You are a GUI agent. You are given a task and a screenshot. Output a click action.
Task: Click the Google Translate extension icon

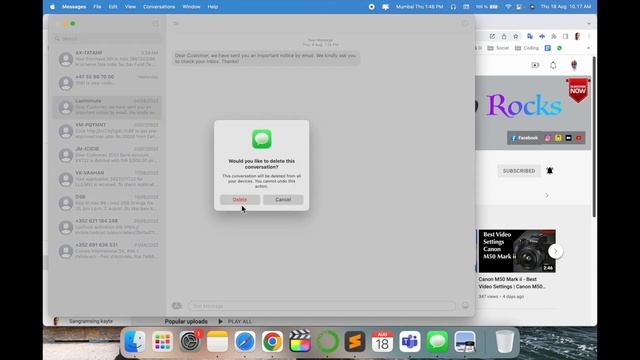tap(530, 36)
